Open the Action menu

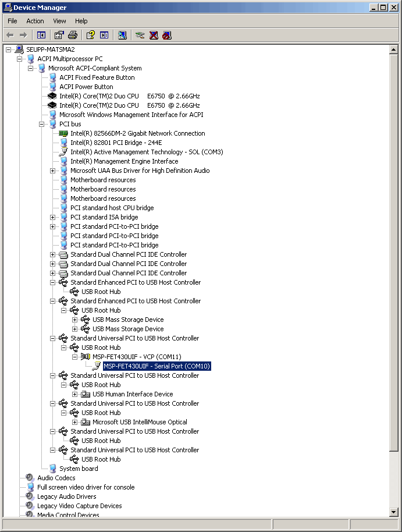[35, 21]
